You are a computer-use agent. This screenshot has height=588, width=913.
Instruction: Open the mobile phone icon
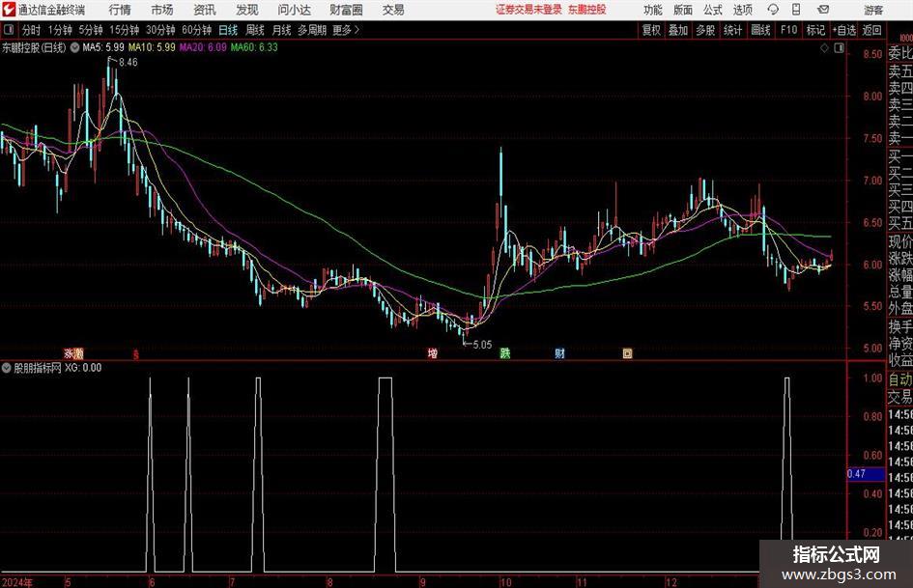point(796,10)
